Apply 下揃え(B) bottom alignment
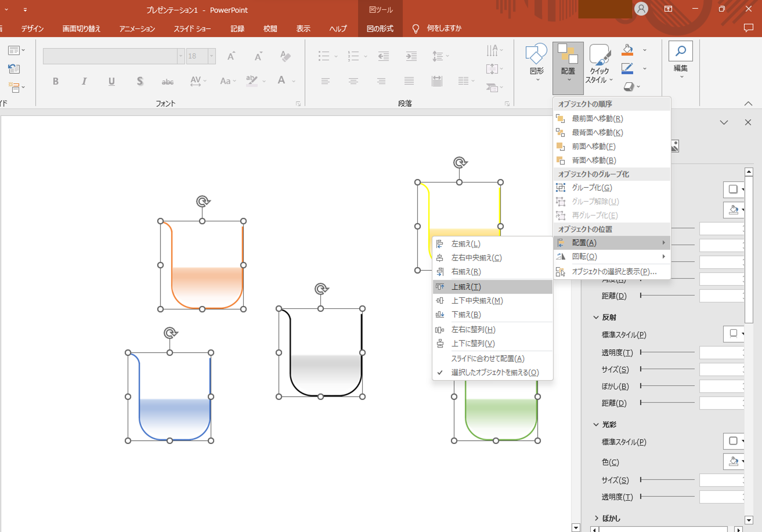 [x=492, y=314]
